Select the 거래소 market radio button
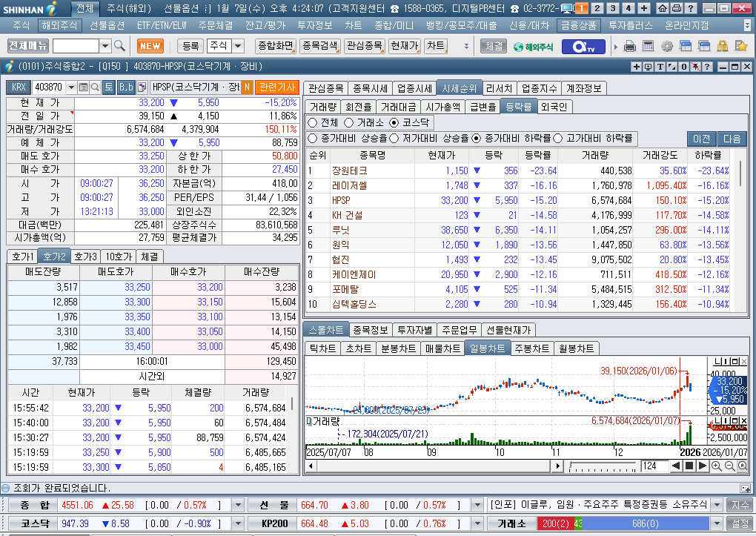Viewport: 756px width, 536px height. click(x=348, y=122)
